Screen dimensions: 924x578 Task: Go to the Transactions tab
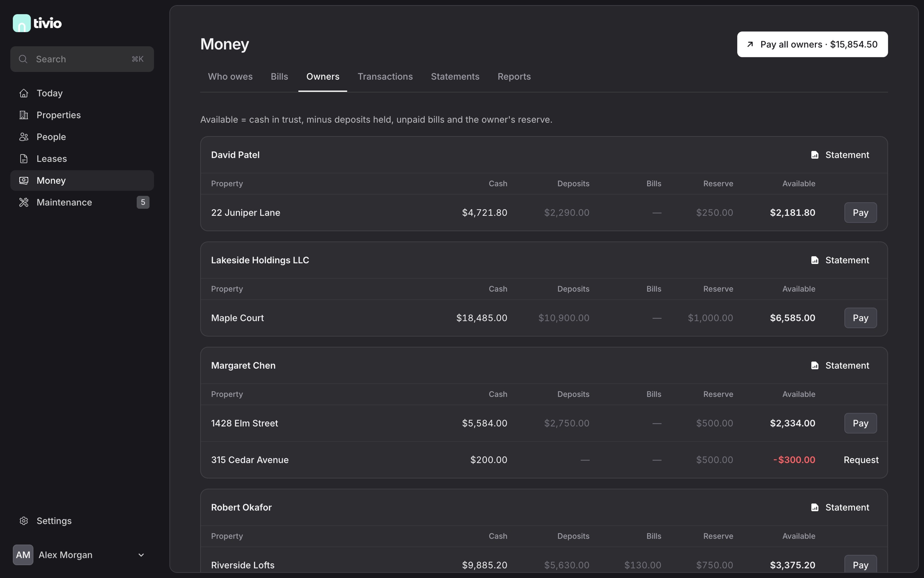pyautogui.click(x=385, y=77)
